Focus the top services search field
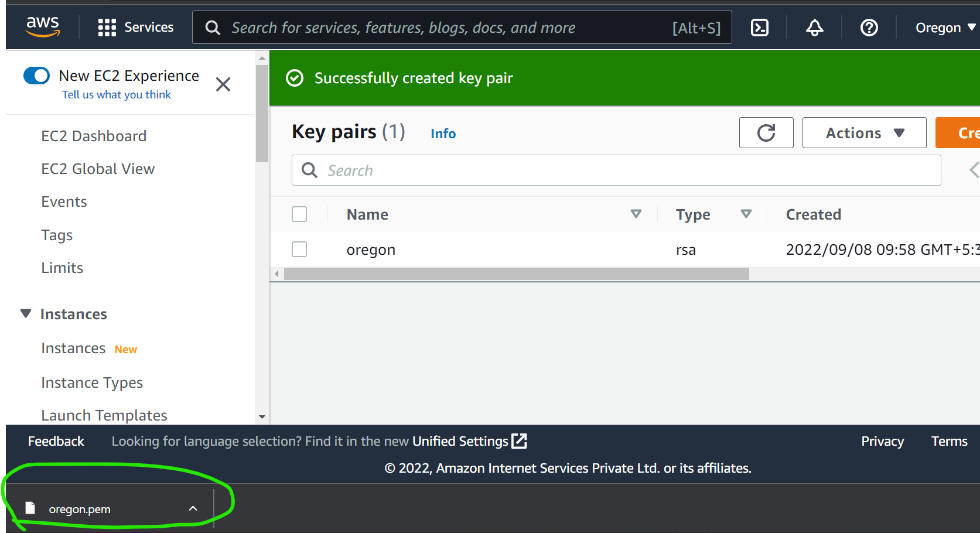The height and width of the screenshot is (533, 980). (462, 28)
